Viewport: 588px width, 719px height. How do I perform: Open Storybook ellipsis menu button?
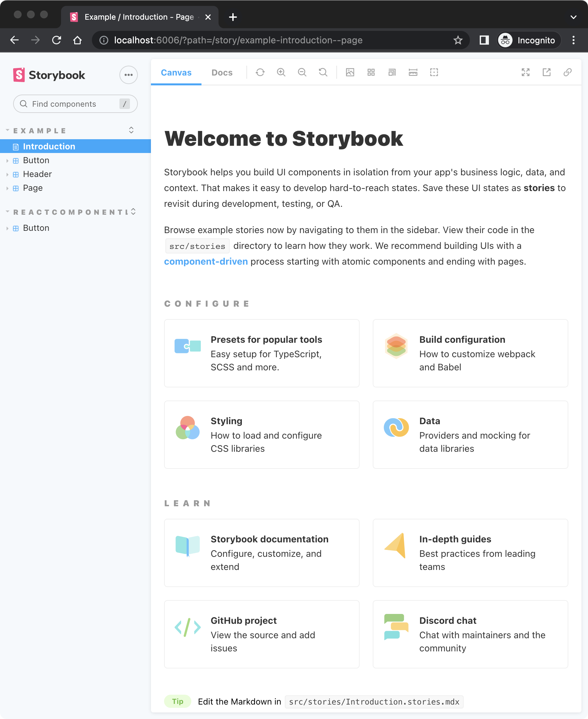(128, 75)
